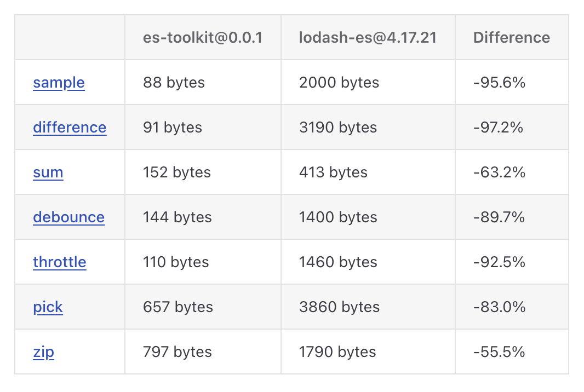Click the es-toolkit@0.0.1 column header
The image size is (584, 392).
click(x=203, y=38)
